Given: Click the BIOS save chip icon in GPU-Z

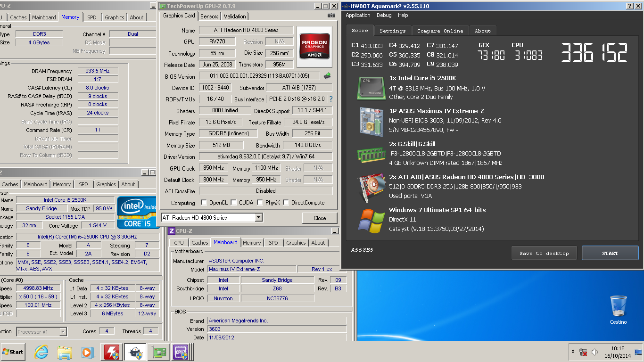Looking at the screenshot, I should tap(327, 75).
